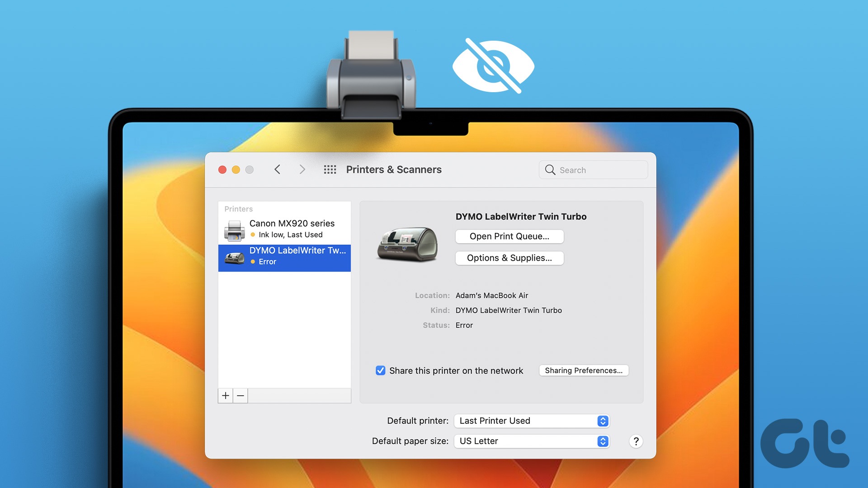Open Options & Supplies for DYMO
Screen dimensions: 868x488
[x=509, y=258]
